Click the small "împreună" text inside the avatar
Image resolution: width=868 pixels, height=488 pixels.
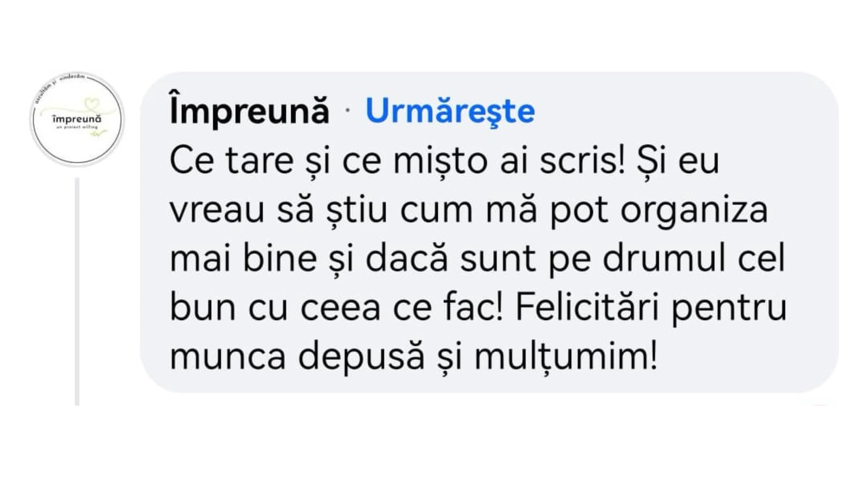pos(77,119)
